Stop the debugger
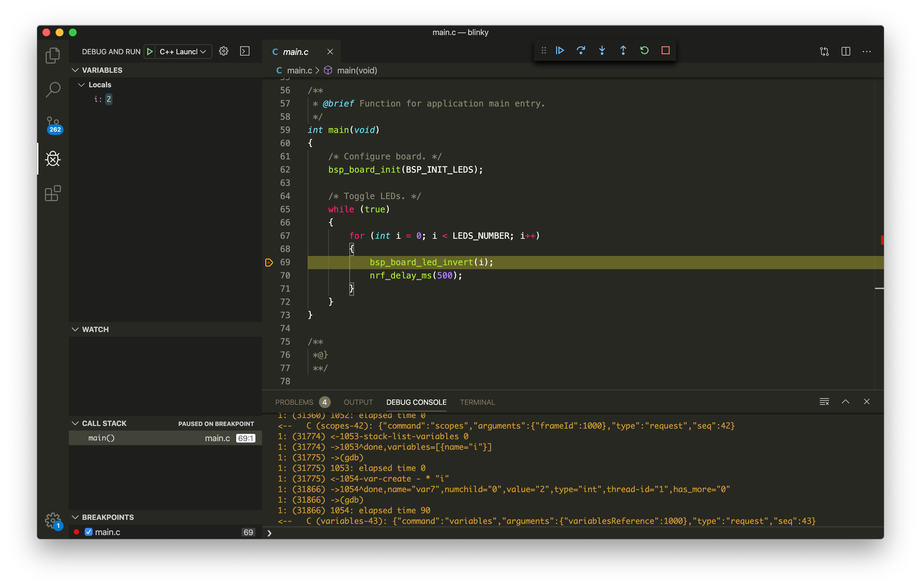The width and height of the screenshot is (921, 588). (665, 50)
